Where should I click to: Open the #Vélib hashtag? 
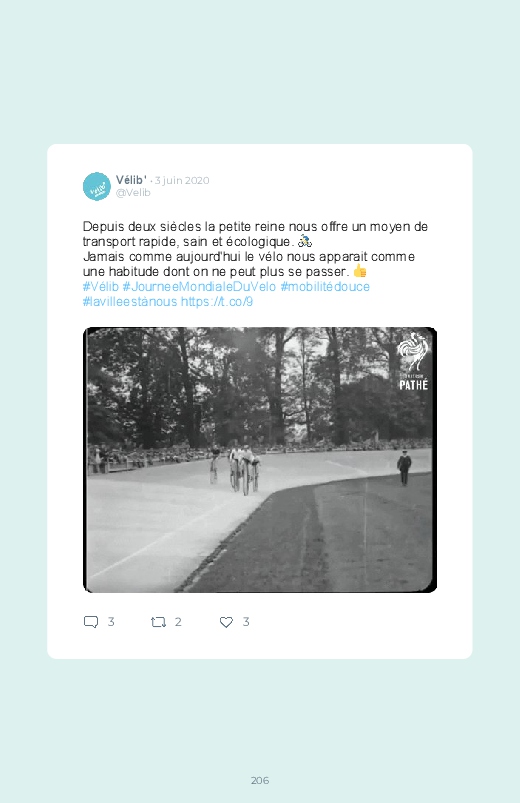pos(101,286)
